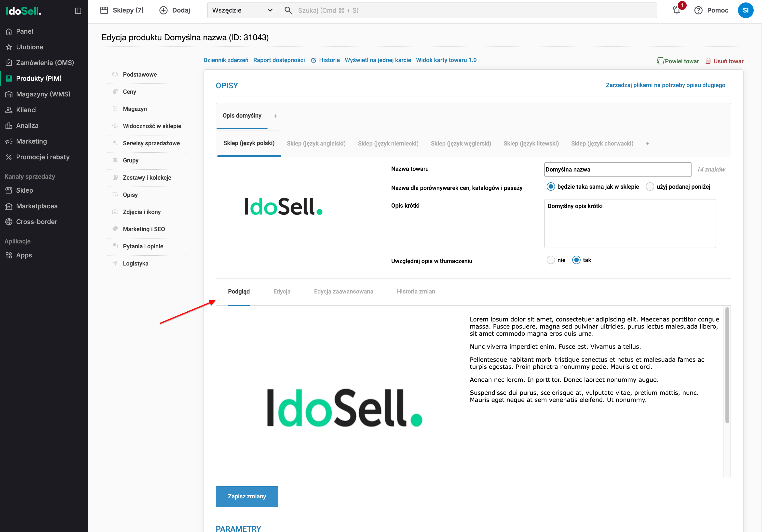Switch to Sklep (język węgierski) tab
This screenshot has height=532, width=762.
[461, 144]
